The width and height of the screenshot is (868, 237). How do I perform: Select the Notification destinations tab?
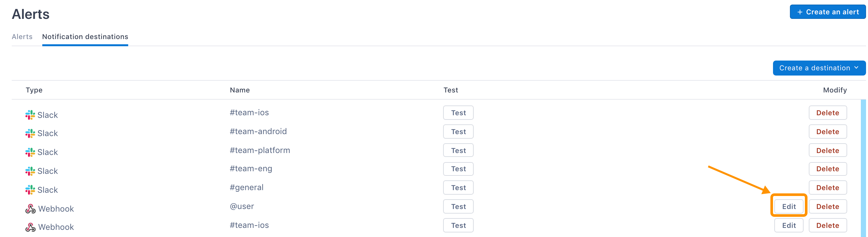point(85,37)
